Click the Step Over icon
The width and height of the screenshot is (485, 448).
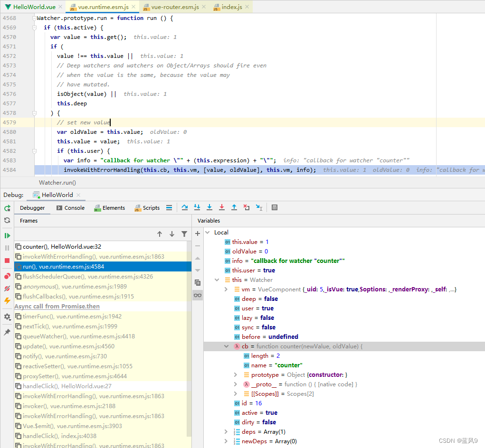tap(185, 207)
